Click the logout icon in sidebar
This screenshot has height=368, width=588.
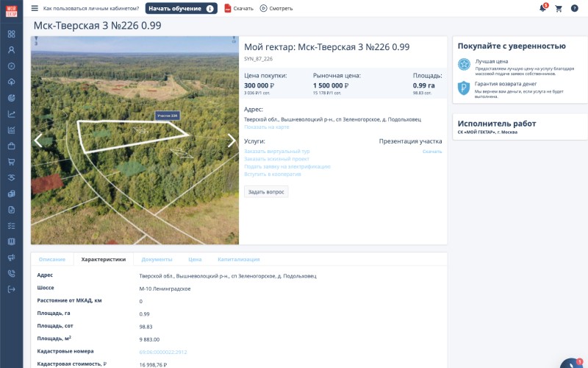click(x=11, y=289)
